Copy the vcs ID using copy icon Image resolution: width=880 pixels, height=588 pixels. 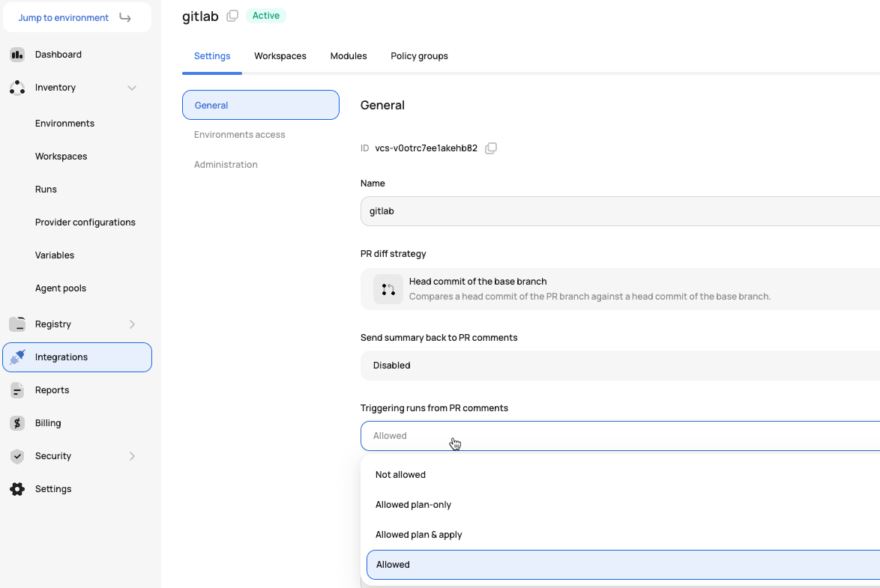(491, 148)
